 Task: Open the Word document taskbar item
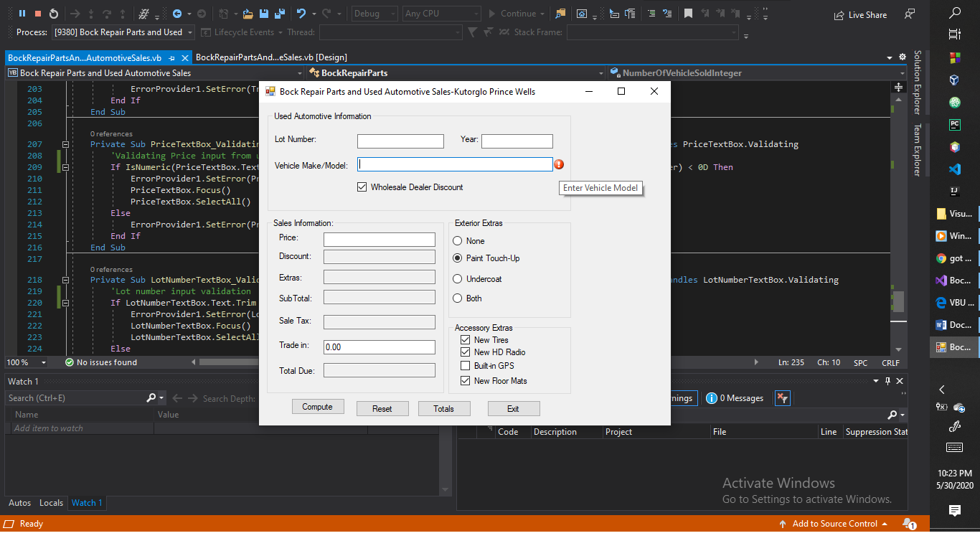click(955, 324)
